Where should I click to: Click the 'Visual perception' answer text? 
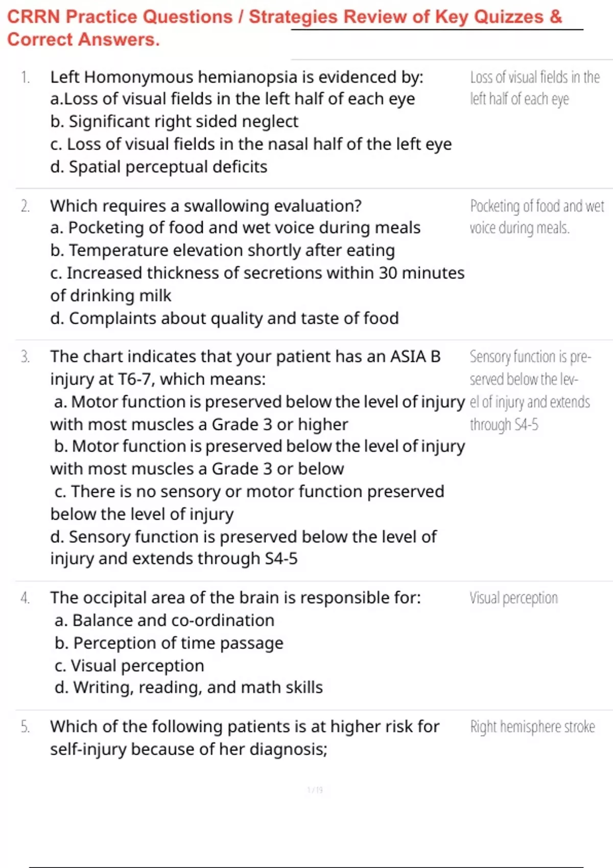pyautogui.click(x=514, y=598)
